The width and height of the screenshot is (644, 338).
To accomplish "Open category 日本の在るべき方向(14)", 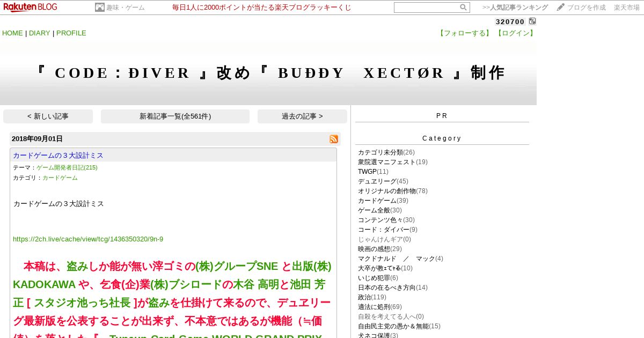I will point(393,288).
